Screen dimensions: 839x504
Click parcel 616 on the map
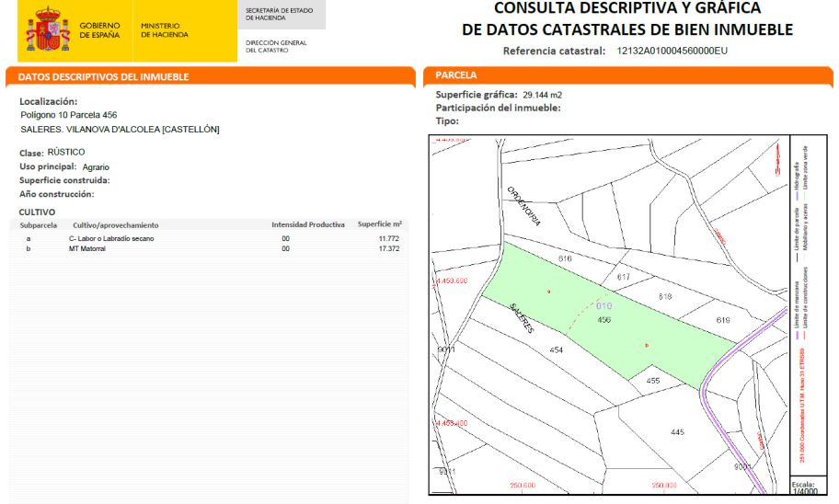coord(565,258)
